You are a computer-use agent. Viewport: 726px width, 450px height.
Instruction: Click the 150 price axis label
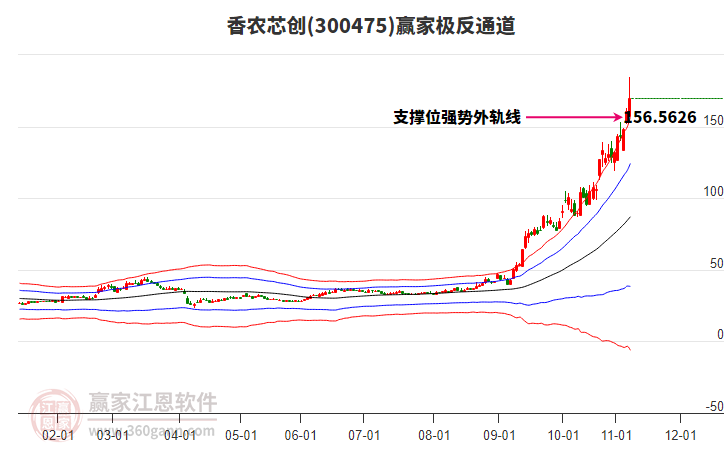(x=713, y=120)
